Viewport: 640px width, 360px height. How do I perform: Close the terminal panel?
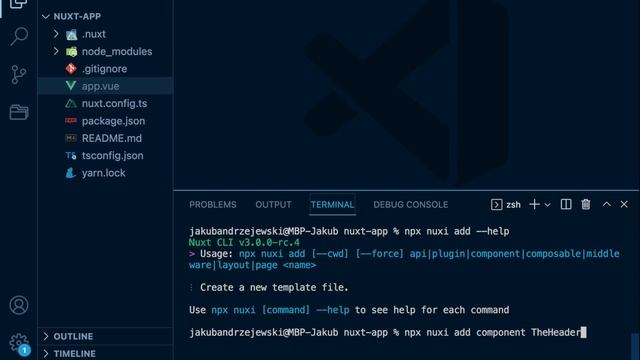pyautogui.click(x=624, y=204)
